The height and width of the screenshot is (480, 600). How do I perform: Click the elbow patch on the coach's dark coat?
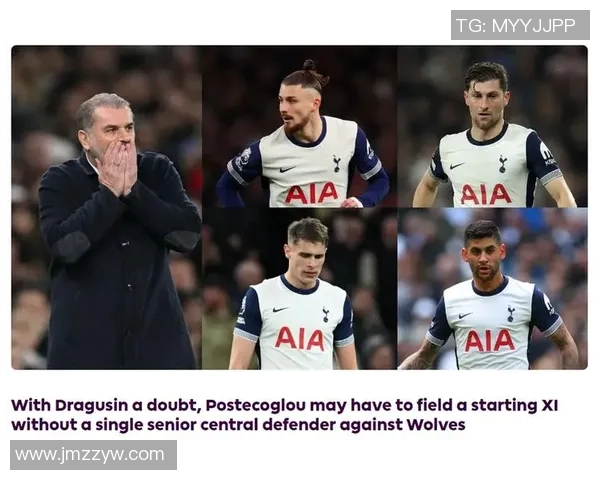click(71, 247)
